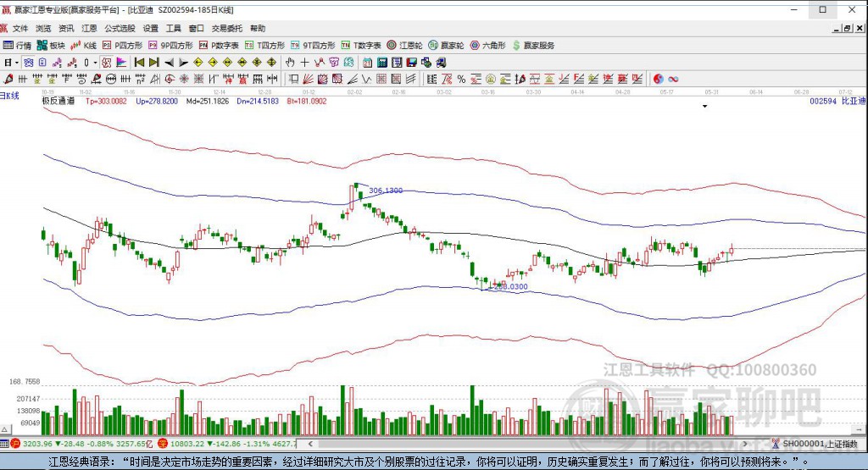This screenshot has height=470, width=868.
Task: Open the T四方形 time square
Action: 264,46
